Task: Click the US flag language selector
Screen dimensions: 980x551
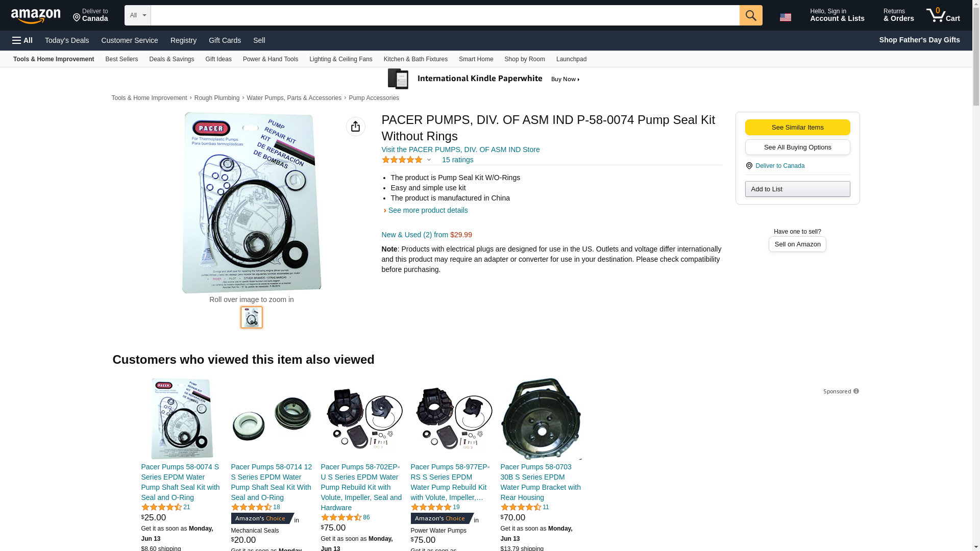Action: pyautogui.click(x=785, y=17)
